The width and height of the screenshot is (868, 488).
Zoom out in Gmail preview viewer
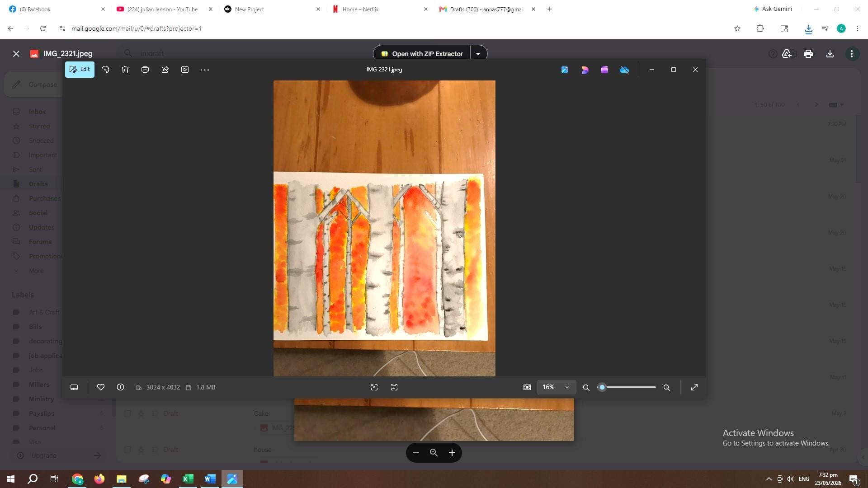416,453
